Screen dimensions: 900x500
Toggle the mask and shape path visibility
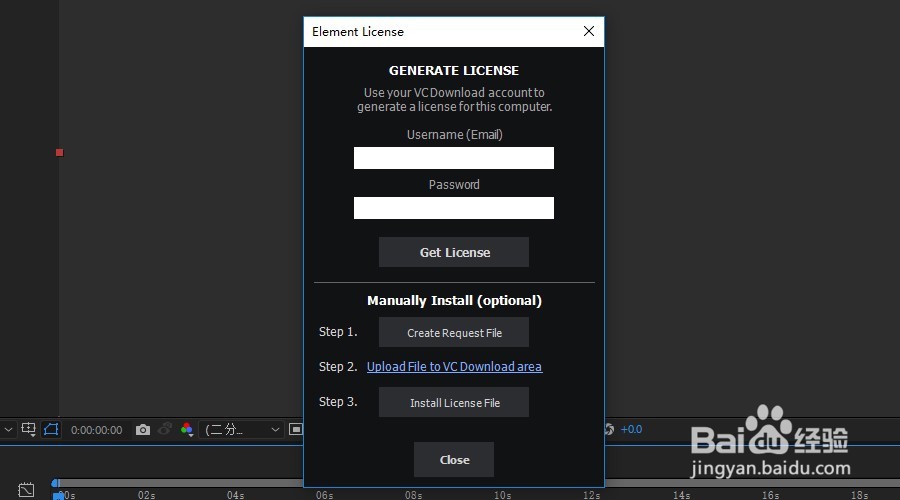(x=51, y=429)
